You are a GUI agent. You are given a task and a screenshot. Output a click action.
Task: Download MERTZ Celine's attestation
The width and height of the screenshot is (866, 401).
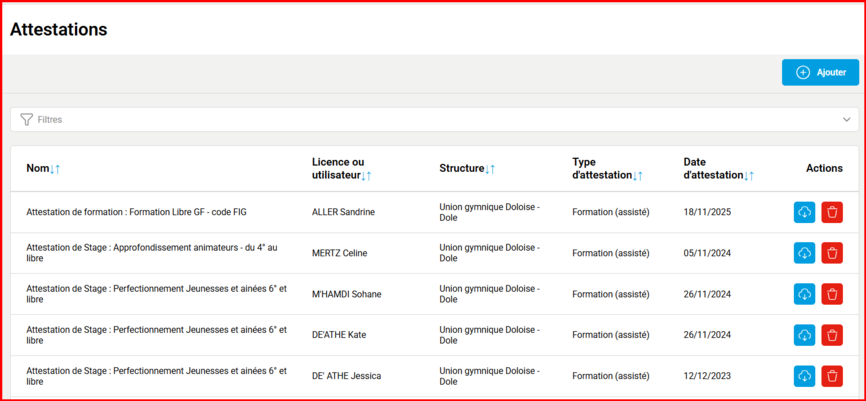(804, 253)
